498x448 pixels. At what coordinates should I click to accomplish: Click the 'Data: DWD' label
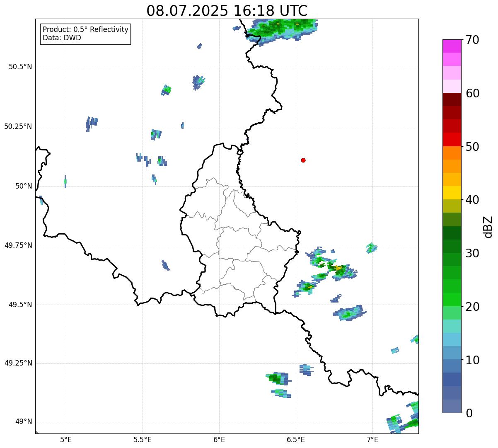click(x=62, y=38)
